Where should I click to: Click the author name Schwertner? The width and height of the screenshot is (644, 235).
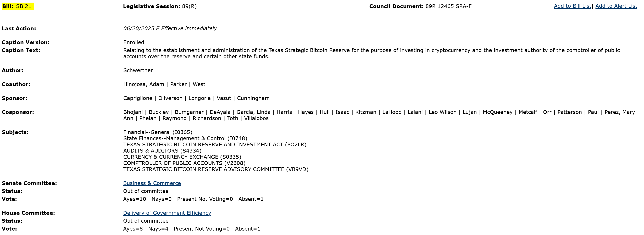[138, 70]
